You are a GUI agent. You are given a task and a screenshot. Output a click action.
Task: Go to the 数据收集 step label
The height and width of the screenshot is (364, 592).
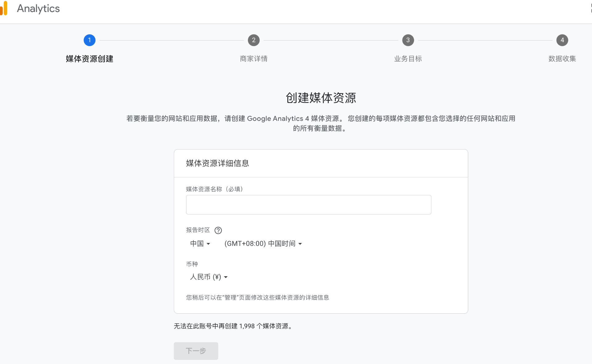tap(562, 59)
